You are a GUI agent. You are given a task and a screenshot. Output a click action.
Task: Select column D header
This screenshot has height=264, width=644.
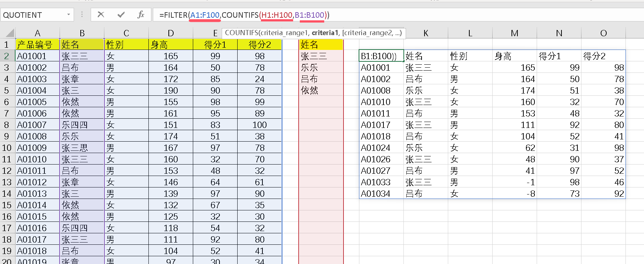(x=171, y=33)
